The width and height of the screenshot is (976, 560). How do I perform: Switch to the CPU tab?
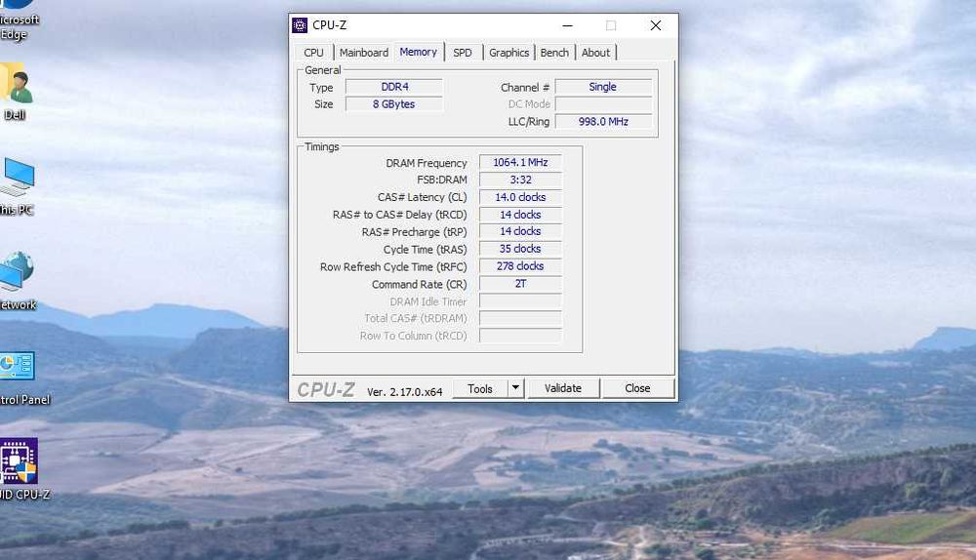[313, 53]
